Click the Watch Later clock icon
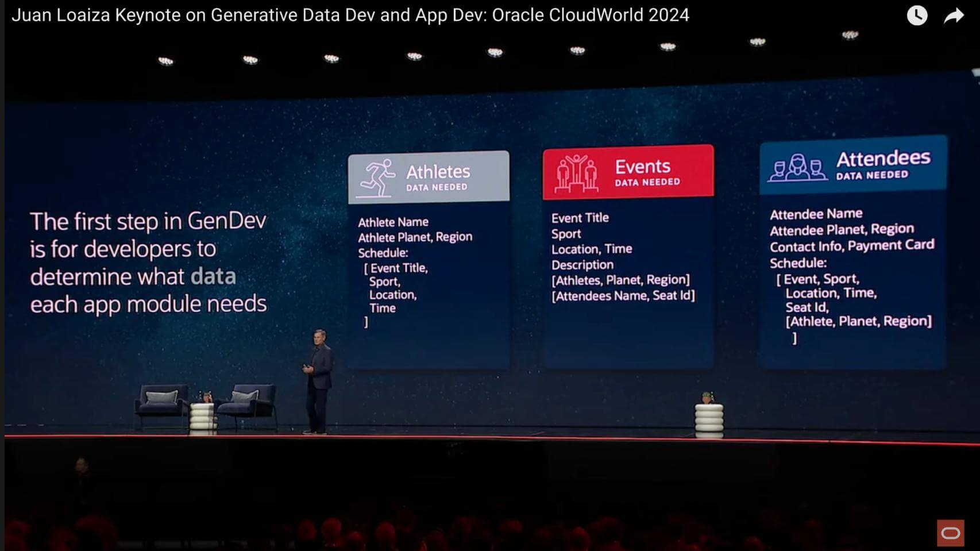Viewport: 980px width, 551px height. point(917,16)
